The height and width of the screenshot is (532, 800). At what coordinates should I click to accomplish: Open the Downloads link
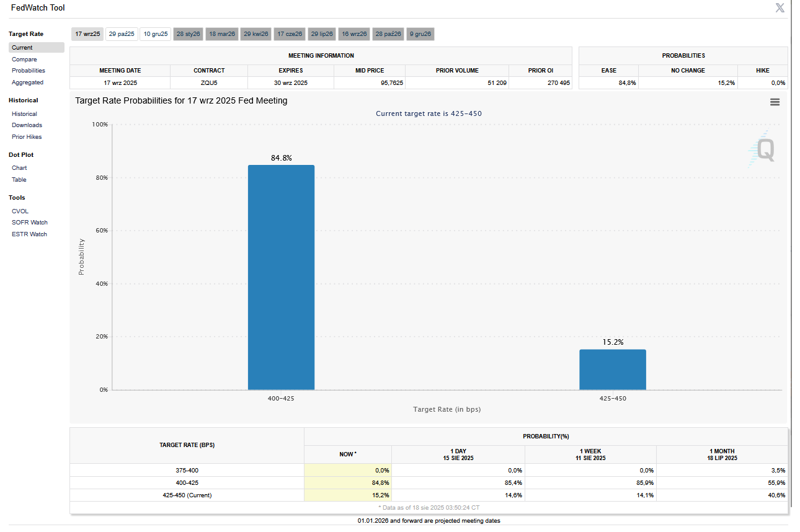click(27, 125)
